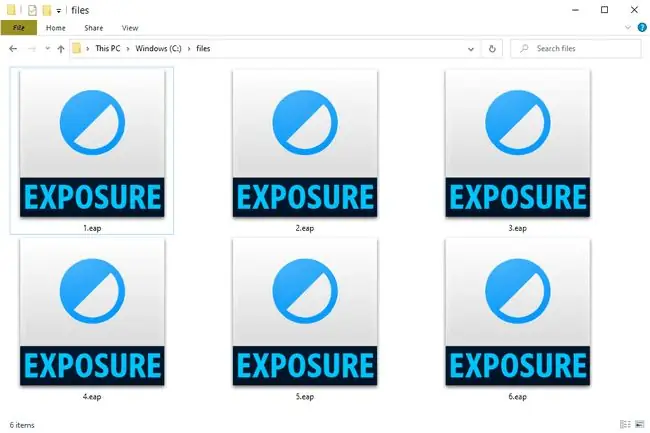Switch to details view in status bar

point(625,424)
